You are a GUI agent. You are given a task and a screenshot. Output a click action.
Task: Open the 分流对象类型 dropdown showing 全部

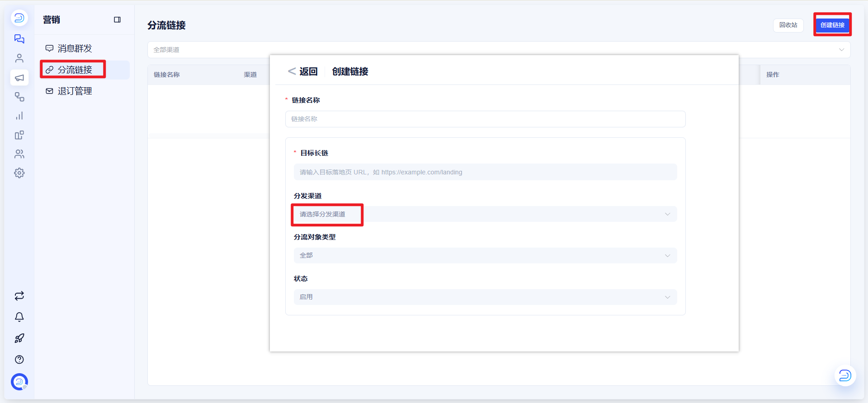(x=485, y=256)
